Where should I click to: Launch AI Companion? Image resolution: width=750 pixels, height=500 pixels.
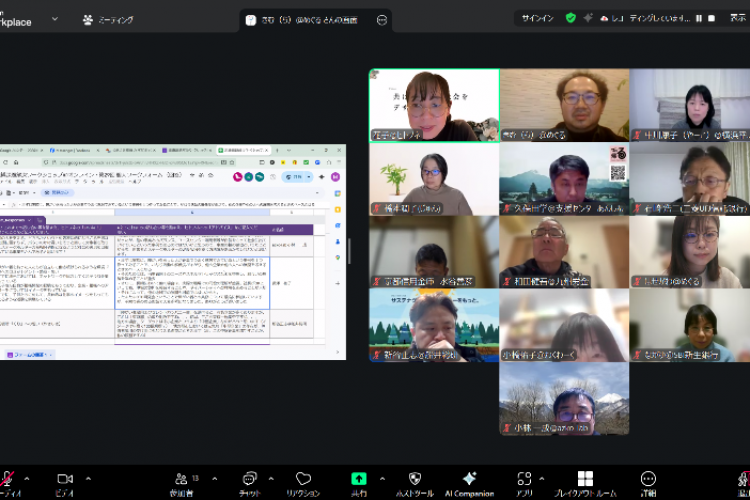(x=469, y=479)
